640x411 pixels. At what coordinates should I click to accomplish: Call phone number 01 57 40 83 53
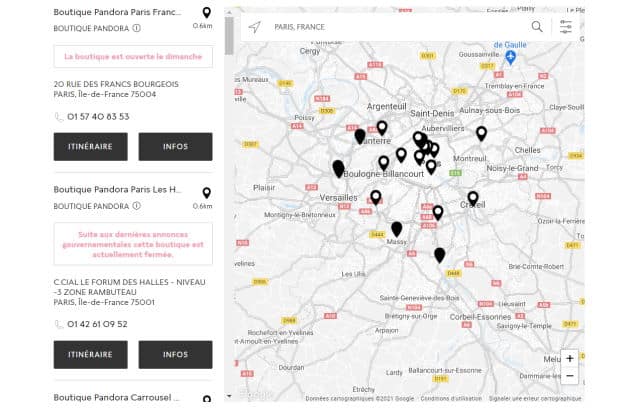pyautogui.click(x=98, y=117)
